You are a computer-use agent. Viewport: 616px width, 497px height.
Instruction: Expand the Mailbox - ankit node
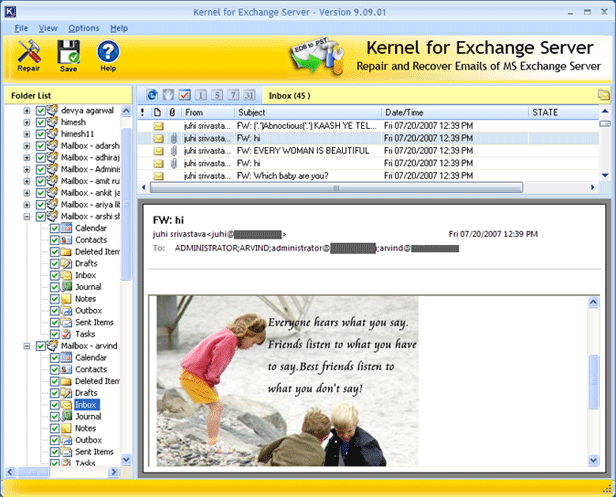click(27, 193)
